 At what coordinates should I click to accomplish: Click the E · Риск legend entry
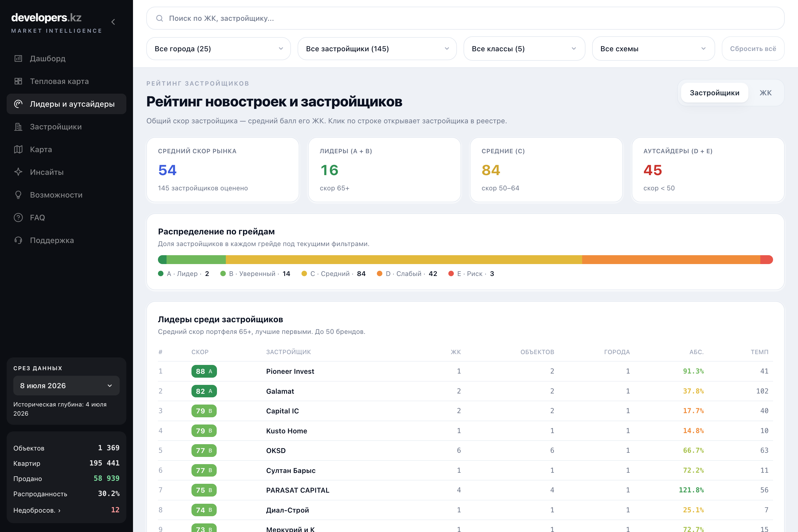(471, 273)
